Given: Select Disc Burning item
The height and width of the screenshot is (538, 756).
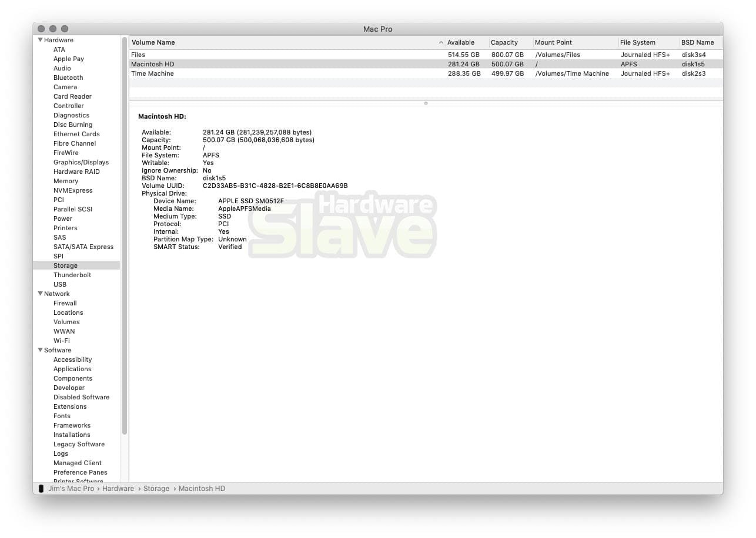Looking at the screenshot, I should click(73, 125).
